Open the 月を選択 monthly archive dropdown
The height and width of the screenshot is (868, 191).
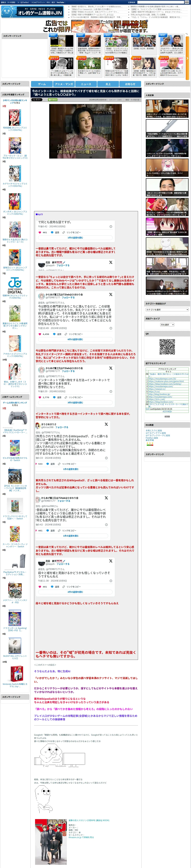(x=167, y=324)
